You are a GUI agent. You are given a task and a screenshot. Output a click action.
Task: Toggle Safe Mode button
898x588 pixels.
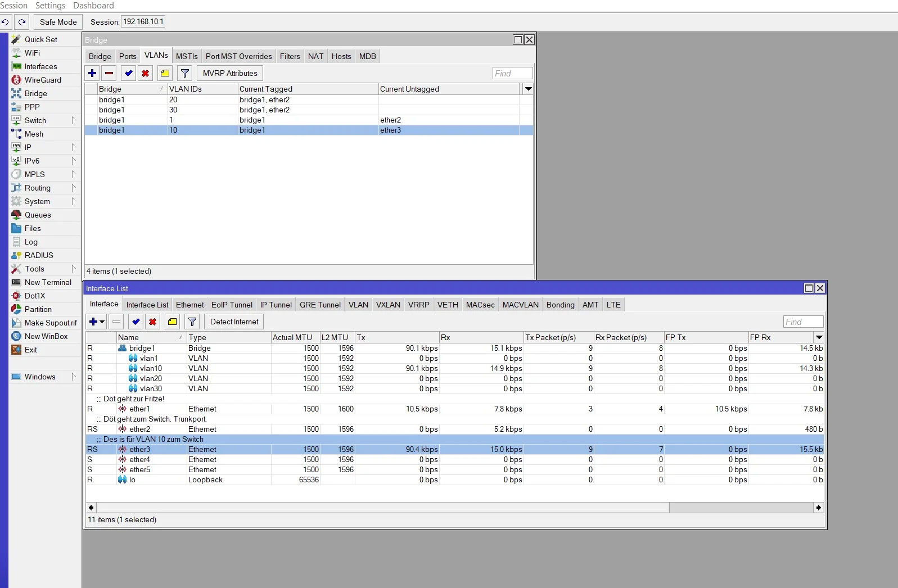(58, 22)
